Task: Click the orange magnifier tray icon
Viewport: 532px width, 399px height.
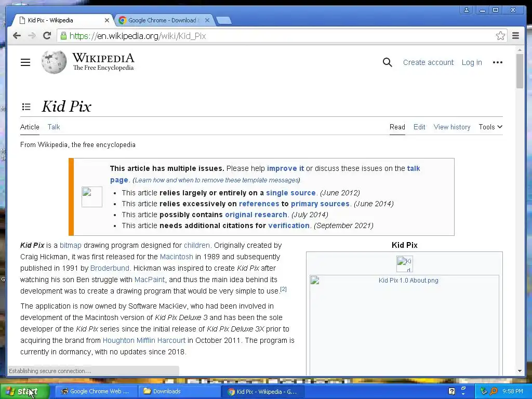Action: [x=494, y=391]
